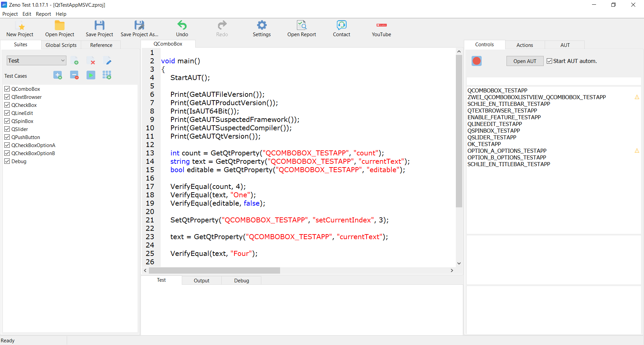644x345 pixels.
Task: Switch to the Actions tab
Action: coord(524,45)
